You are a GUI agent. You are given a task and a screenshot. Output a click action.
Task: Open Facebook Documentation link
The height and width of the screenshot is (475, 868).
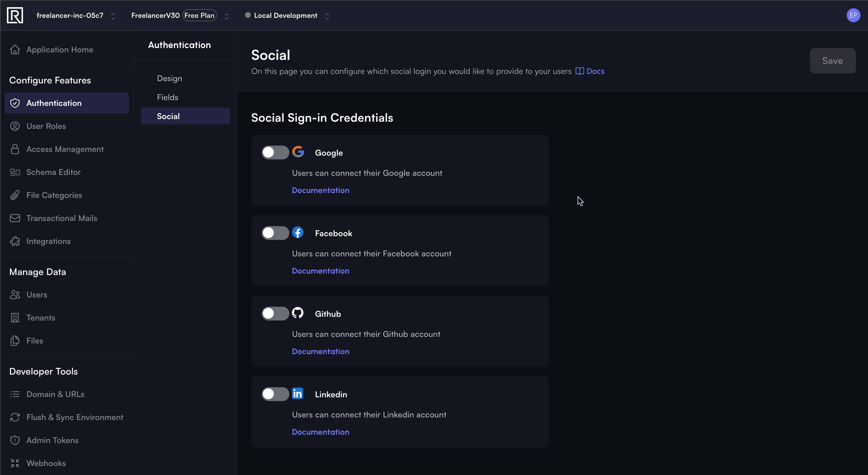coord(320,271)
